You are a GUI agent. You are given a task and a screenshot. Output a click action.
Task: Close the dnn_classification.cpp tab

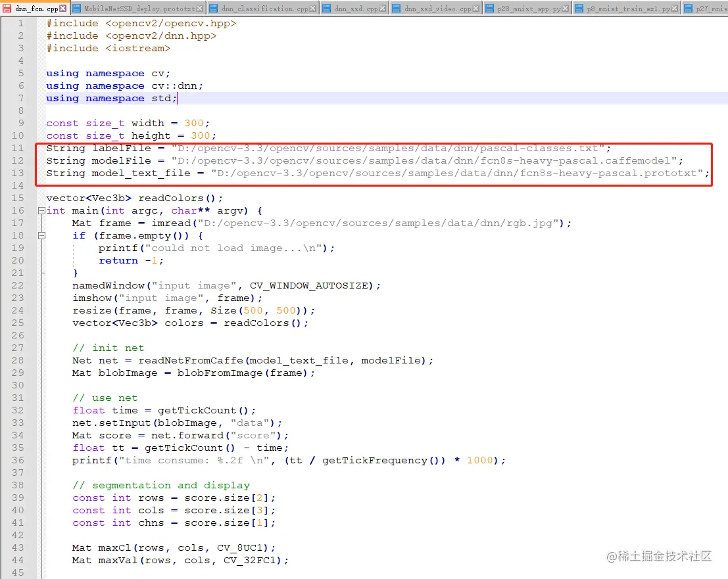pos(313,9)
